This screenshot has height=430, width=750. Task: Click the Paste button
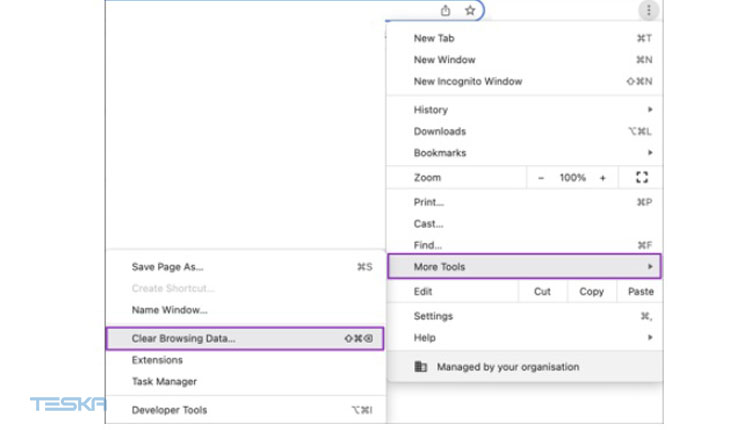pyautogui.click(x=641, y=292)
